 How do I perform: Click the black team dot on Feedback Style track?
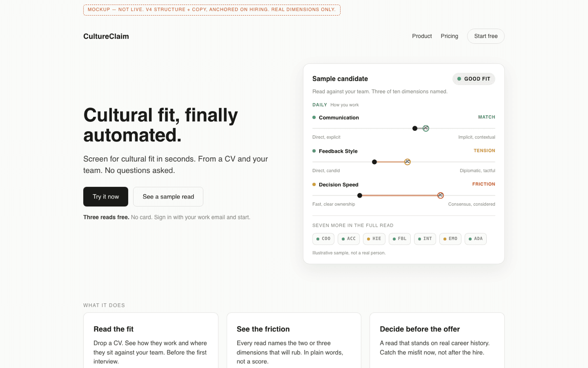pos(375,162)
